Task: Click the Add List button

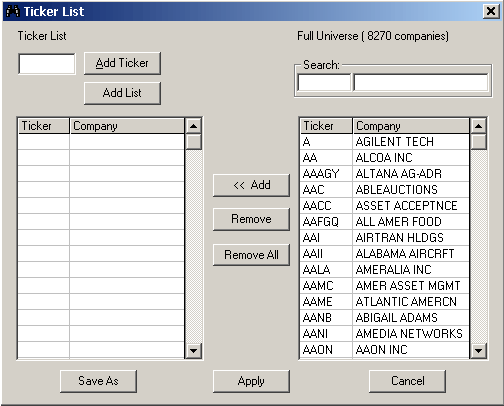Action: 122,93
